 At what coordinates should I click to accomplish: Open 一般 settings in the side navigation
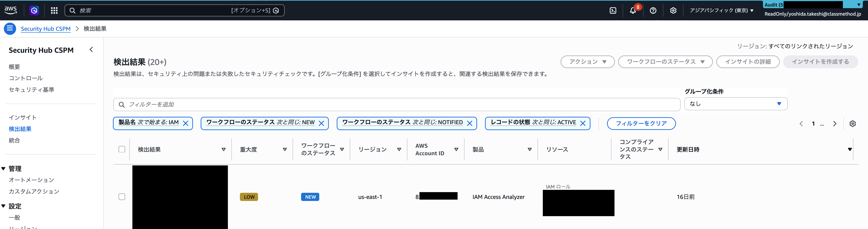(x=15, y=218)
